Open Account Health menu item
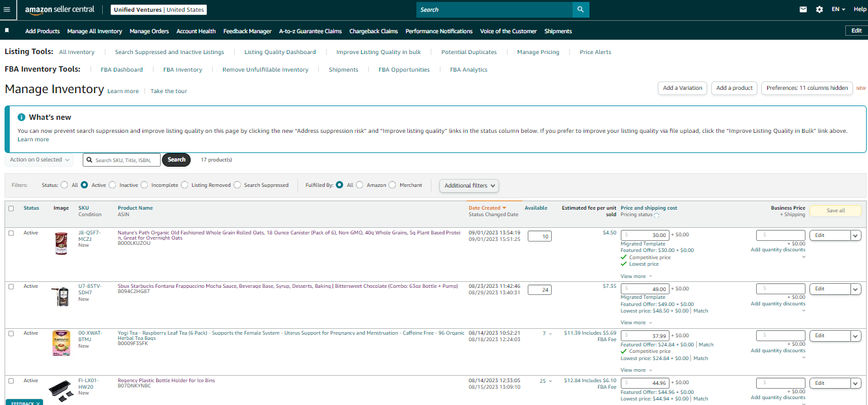Viewport: 868px width, 405px height. pyautogui.click(x=196, y=31)
